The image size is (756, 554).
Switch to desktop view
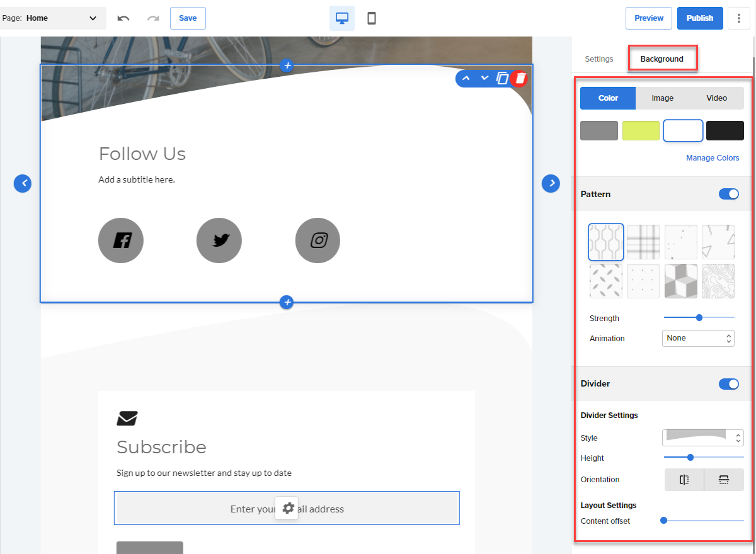tap(342, 18)
